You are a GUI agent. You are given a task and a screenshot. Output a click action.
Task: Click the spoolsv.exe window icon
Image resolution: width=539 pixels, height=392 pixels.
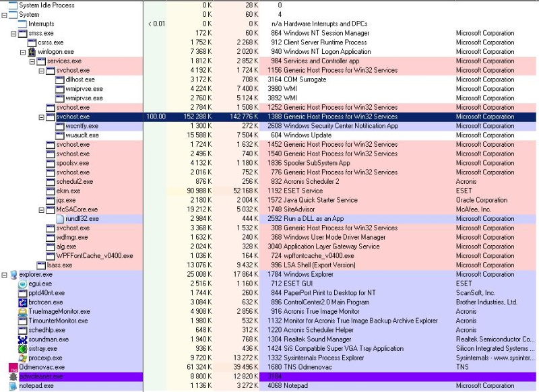[x=51, y=163]
